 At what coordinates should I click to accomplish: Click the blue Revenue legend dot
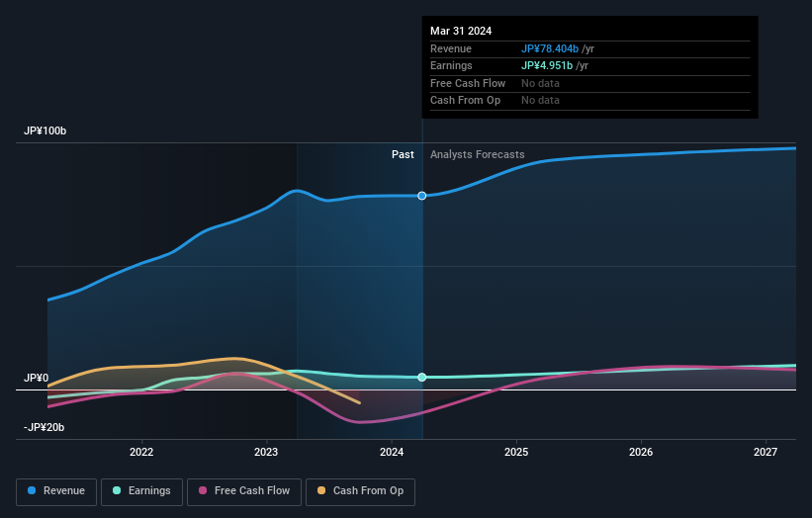pyautogui.click(x=32, y=490)
